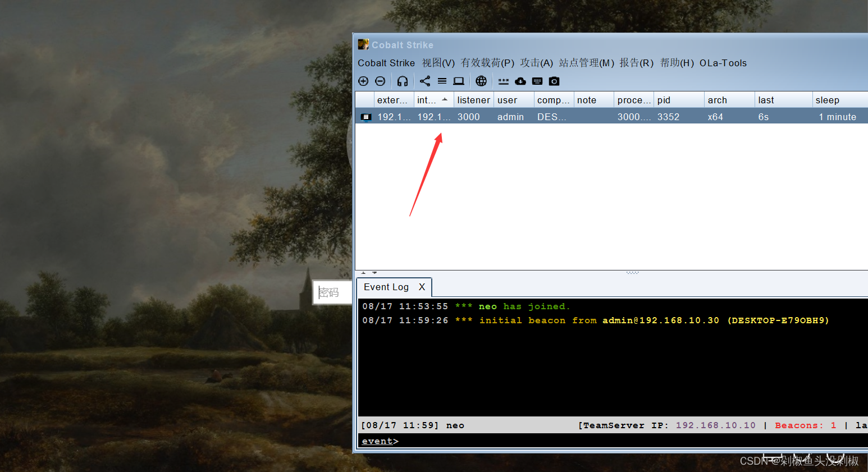
Task: Sort by the internal column header
Action: 433,100
